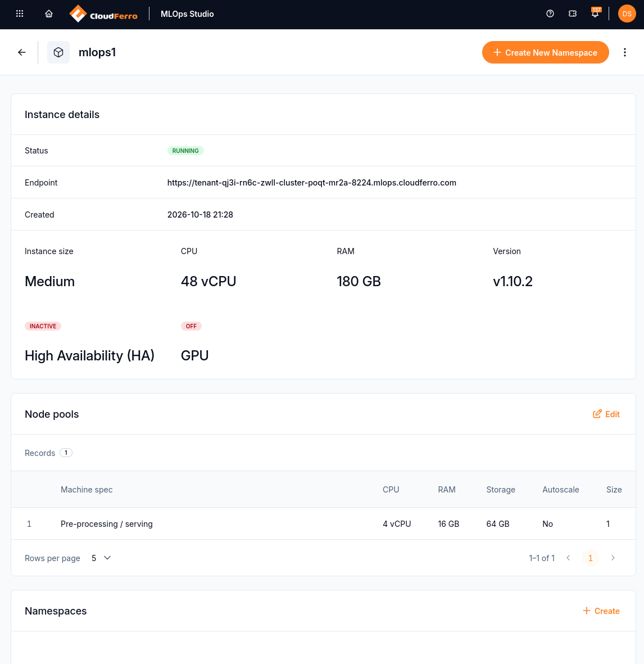
Task: Click the 16 GB RAM cell
Action: pyautogui.click(x=448, y=524)
